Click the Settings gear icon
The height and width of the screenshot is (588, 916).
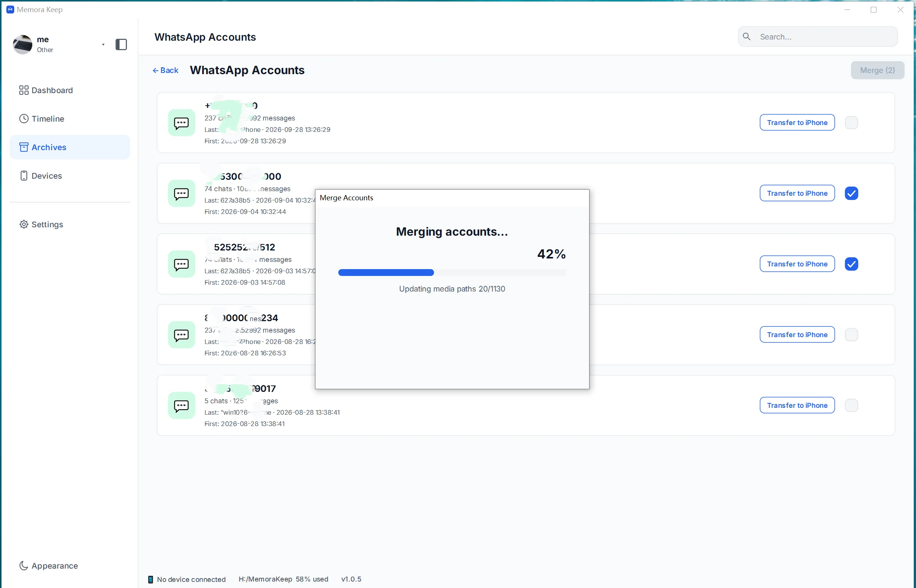click(x=24, y=225)
